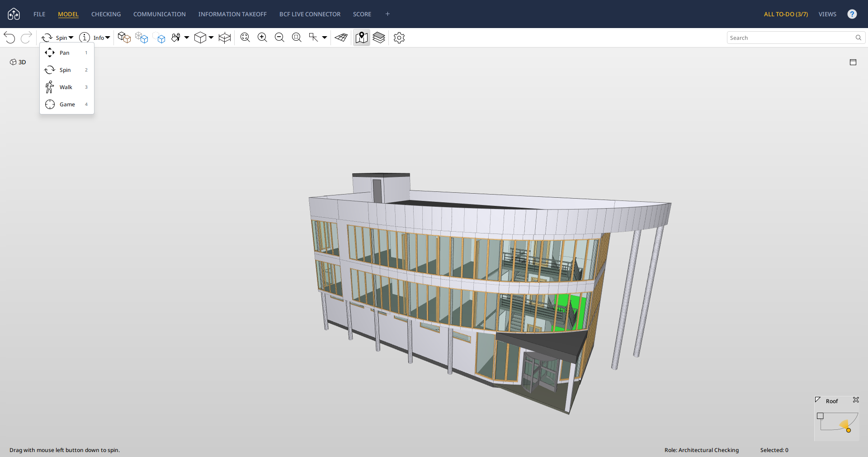Click the 3D view label
The width and height of the screenshot is (868, 457).
[x=18, y=62]
